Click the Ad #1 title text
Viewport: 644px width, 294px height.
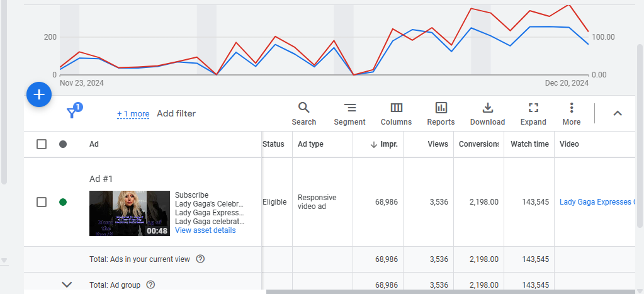101,179
